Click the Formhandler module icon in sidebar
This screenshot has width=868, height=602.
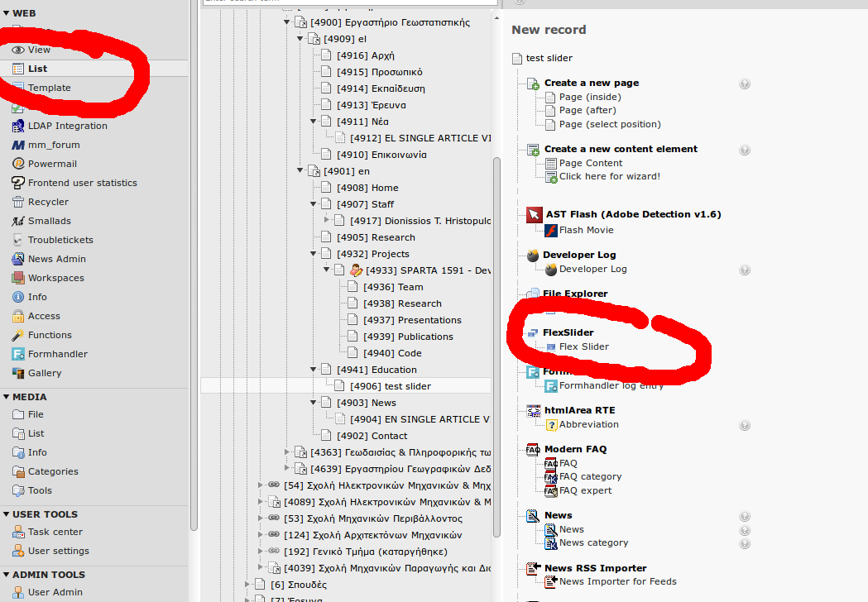[x=19, y=354]
